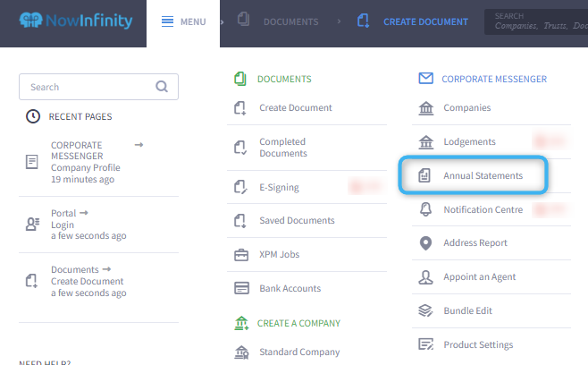Open the hamburger MENU button
Viewport: 588px width, 365px height.
183,21
